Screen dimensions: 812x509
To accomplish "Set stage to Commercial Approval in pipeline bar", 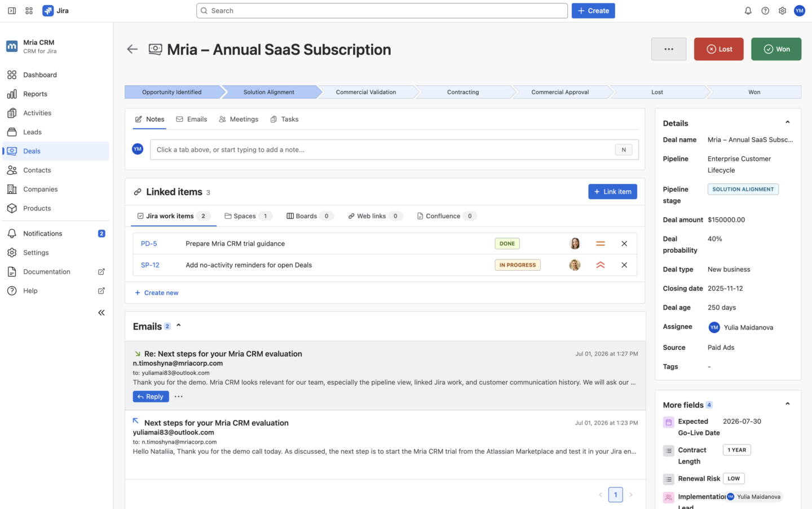I will pyautogui.click(x=560, y=92).
